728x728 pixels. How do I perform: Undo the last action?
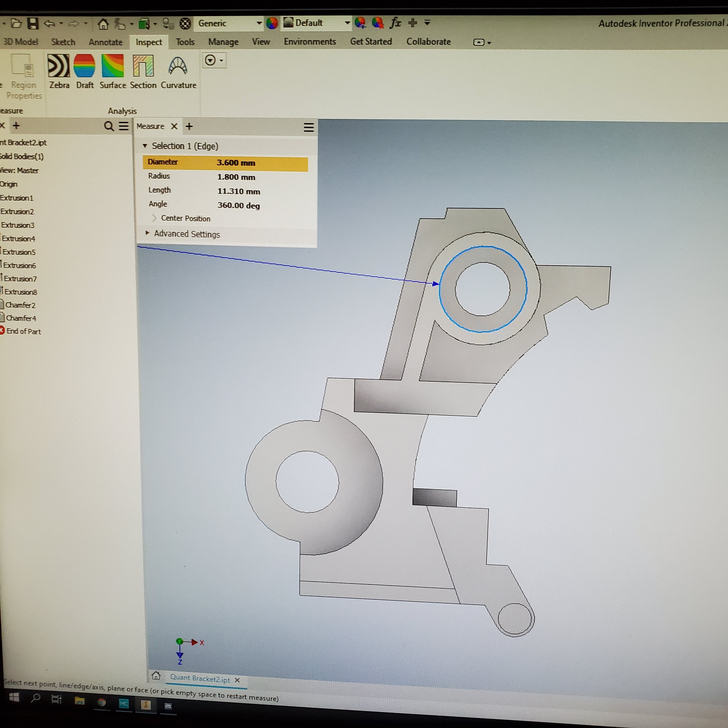50,24
